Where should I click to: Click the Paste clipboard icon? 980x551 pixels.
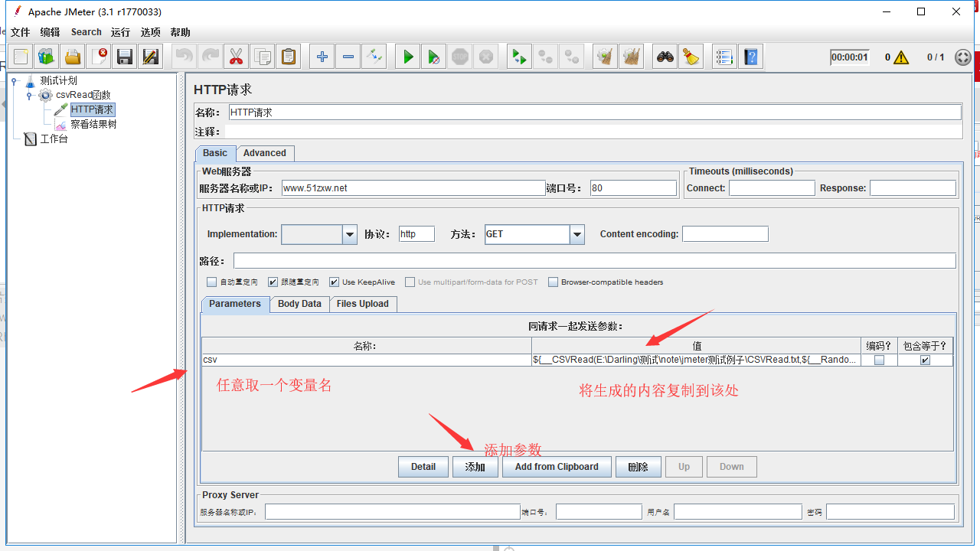coord(289,57)
